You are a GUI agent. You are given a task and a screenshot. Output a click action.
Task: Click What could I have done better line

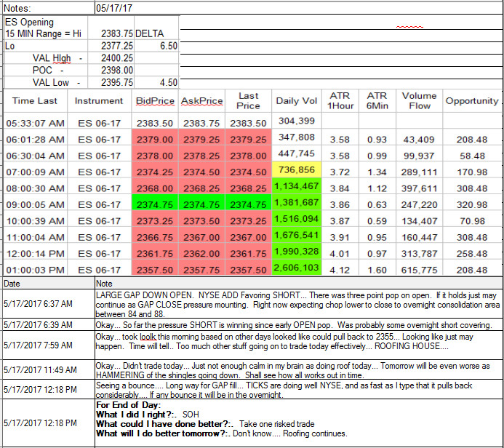[x=205, y=424]
